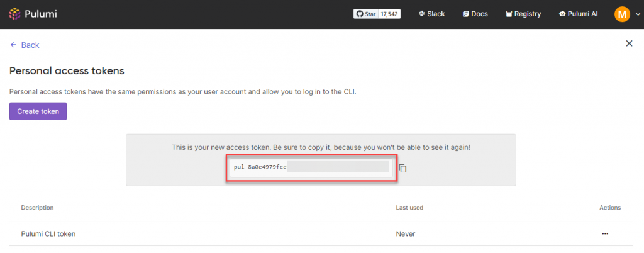Open the Slack link in header
Viewport: 644px width, 253px height.
431,14
